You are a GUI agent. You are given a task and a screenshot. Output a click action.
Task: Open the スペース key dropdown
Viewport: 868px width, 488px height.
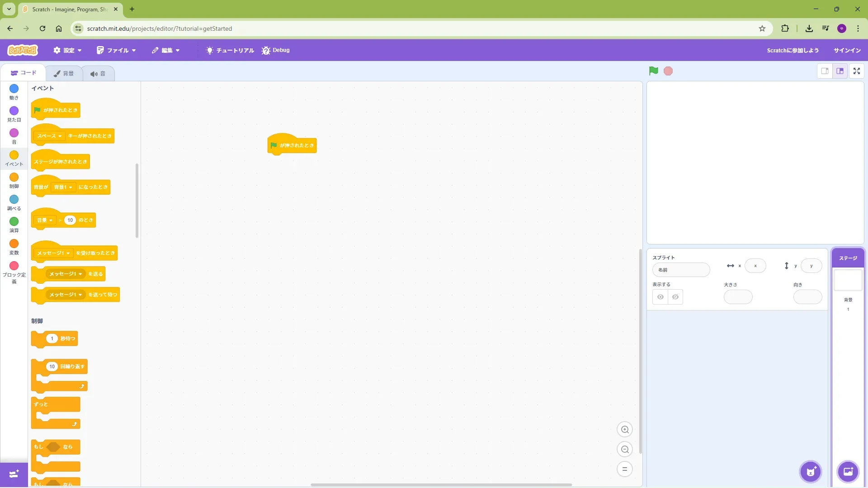point(49,136)
